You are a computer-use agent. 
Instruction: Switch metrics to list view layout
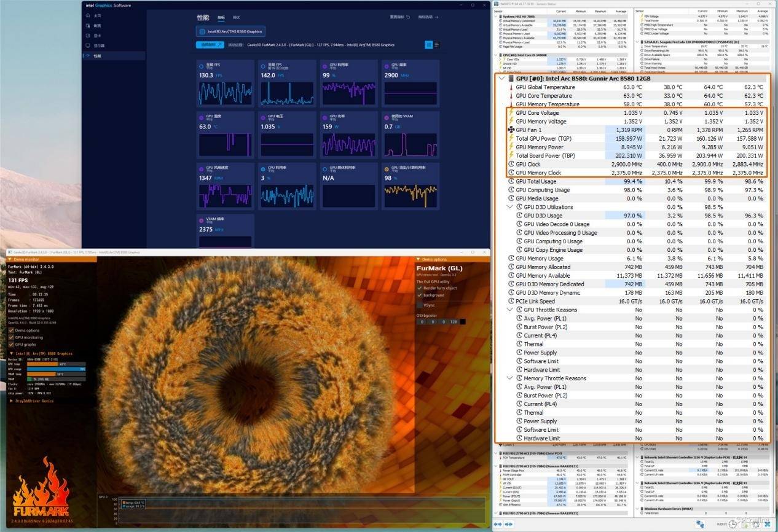pos(437,45)
